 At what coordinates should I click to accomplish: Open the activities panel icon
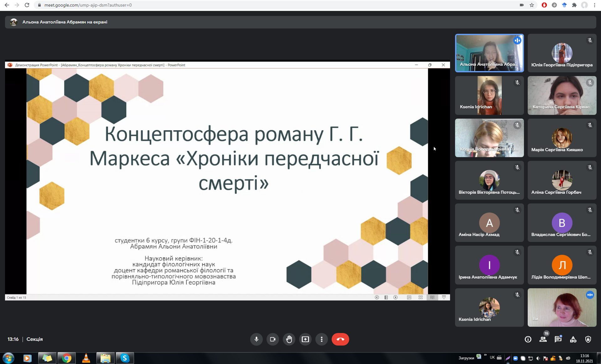[573, 339]
